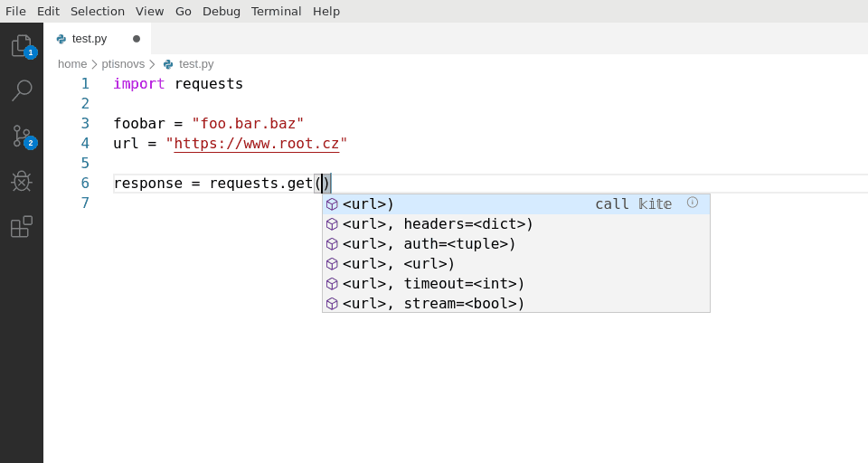Open the Search magnifier in activity bar

[x=22, y=90]
